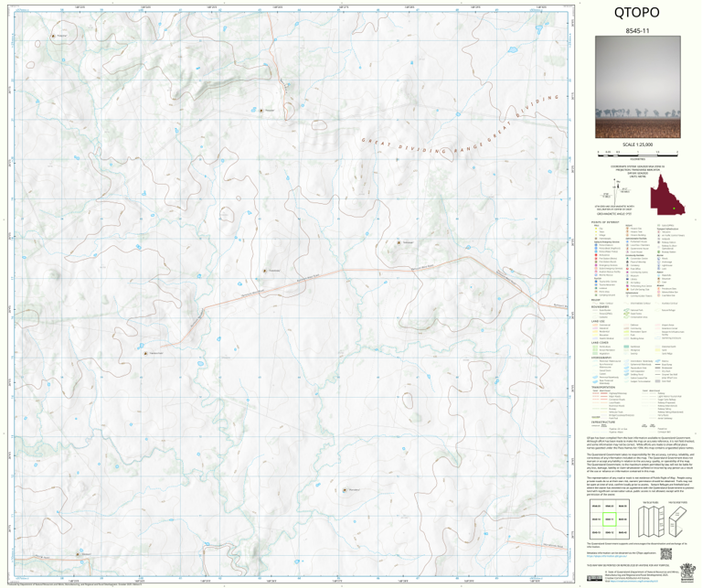Viewport: 702px width, 588px height.
Task: Click the Rainforest land cover swatch
Action: point(626,347)
